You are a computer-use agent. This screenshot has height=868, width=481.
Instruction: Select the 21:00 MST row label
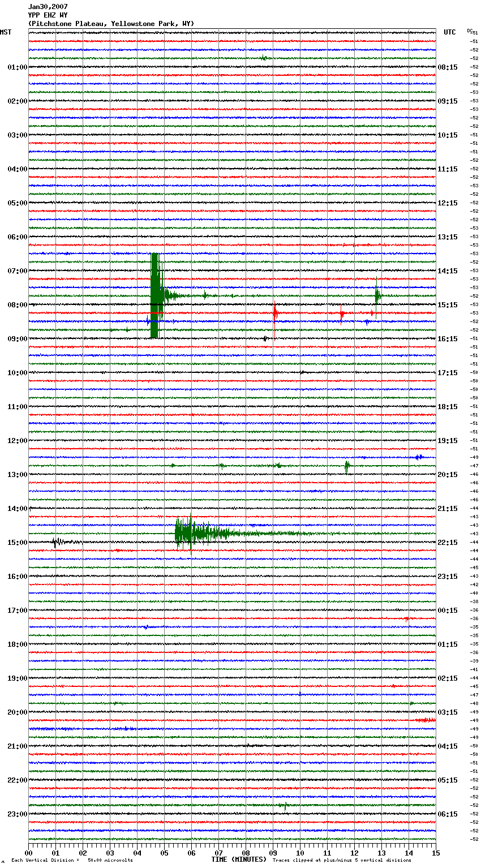[17, 746]
